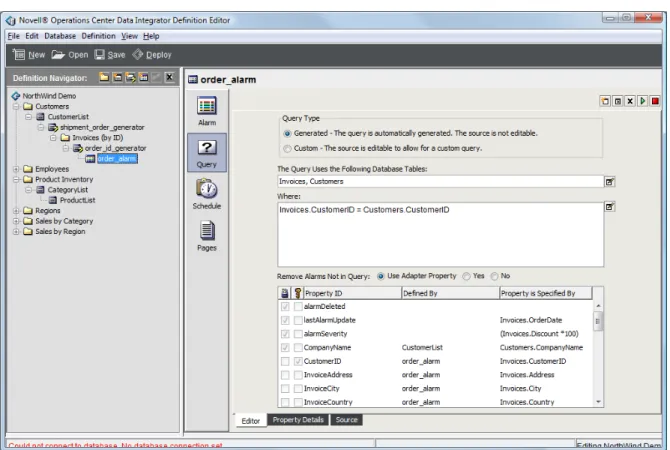Click the NorthWind Demo root node icon
This screenshot has width=670, height=450.
(x=16, y=96)
